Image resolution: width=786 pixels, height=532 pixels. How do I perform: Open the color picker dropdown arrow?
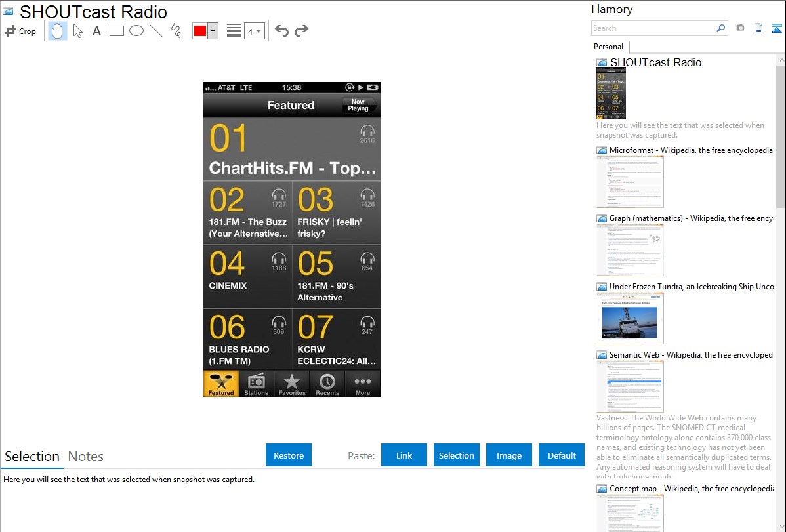point(213,31)
